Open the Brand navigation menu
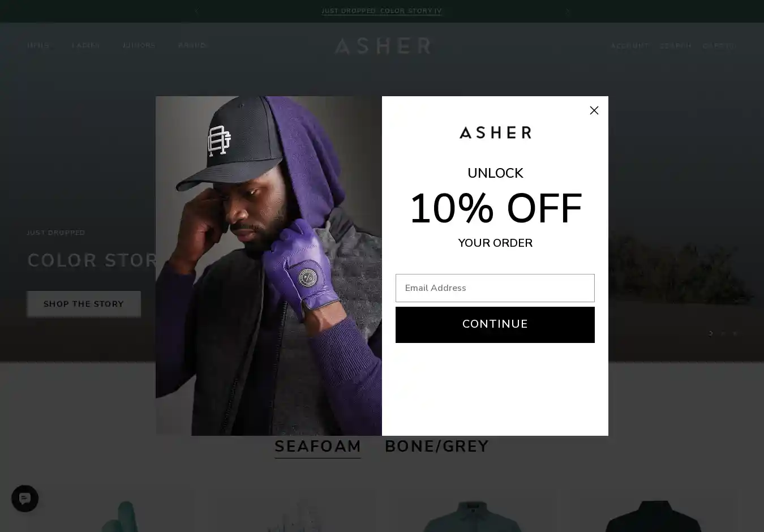The image size is (764, 532). (x=192, y=46)
